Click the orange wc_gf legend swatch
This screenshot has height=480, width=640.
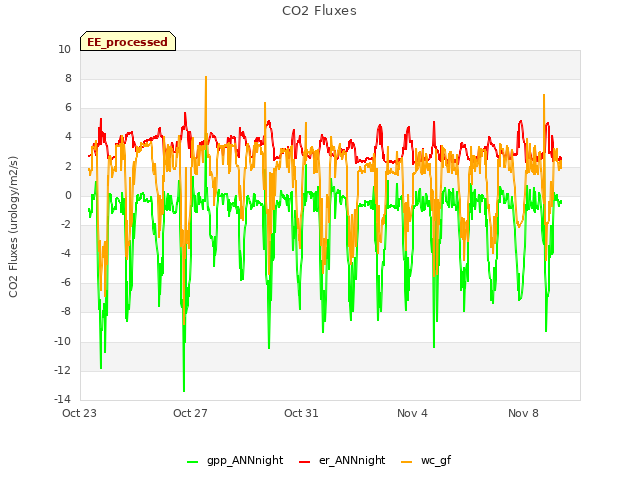407,462
